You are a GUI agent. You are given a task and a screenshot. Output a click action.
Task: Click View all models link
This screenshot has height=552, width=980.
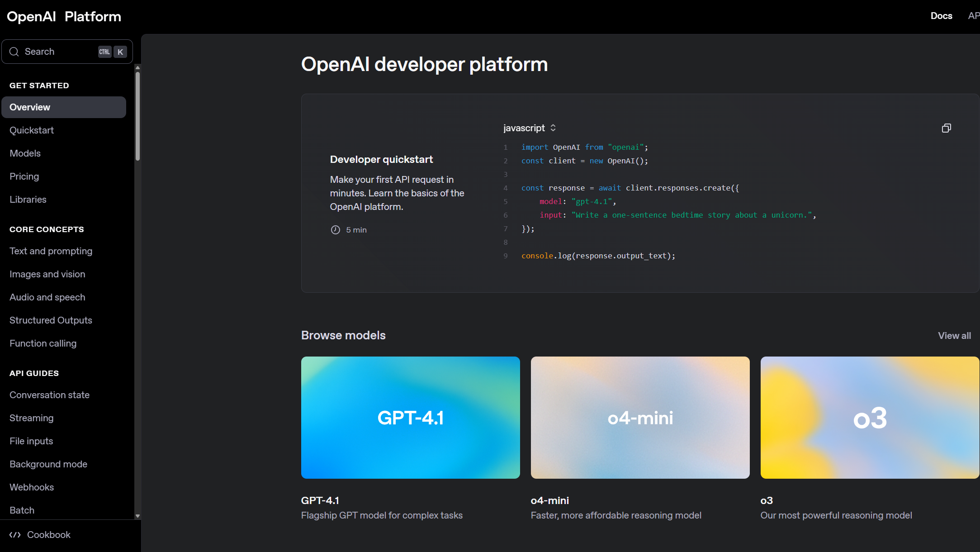[x=954, y=336]
